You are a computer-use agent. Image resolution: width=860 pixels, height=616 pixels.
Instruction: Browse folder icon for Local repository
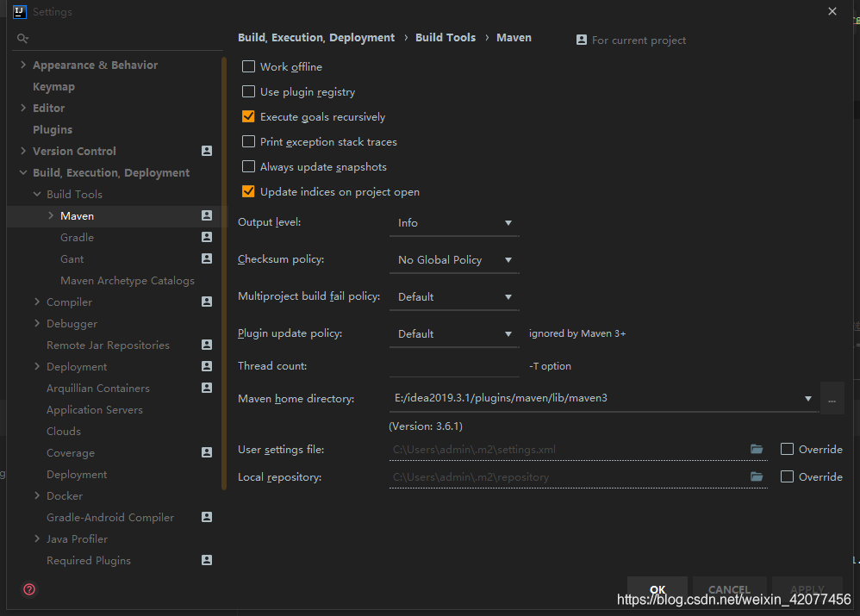tap(757, 476)
